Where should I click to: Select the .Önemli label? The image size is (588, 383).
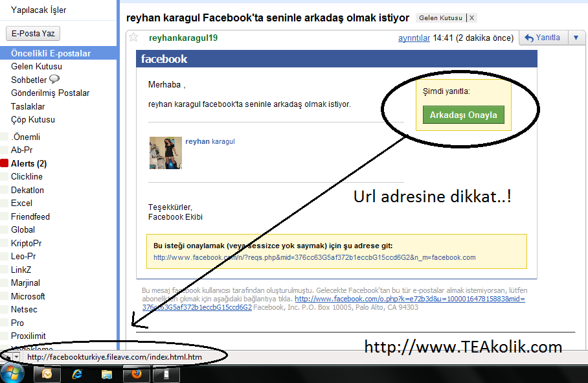point(25,137)
